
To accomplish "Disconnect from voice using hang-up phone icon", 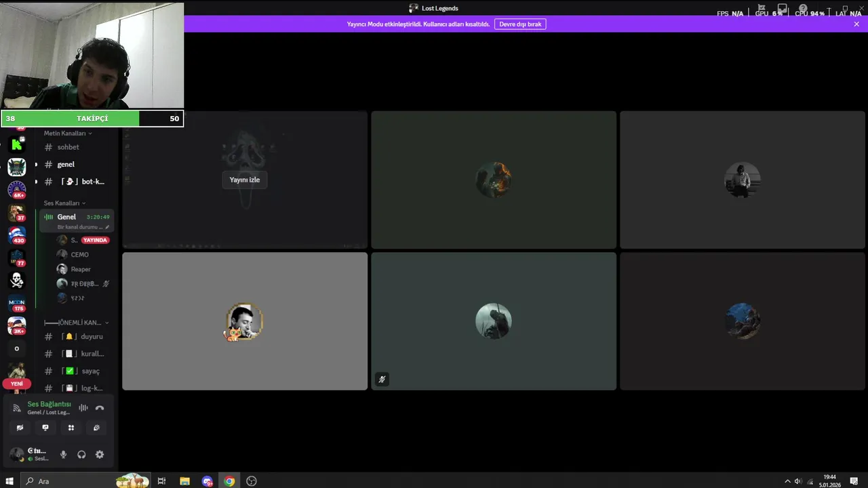I will click(100, 408).
